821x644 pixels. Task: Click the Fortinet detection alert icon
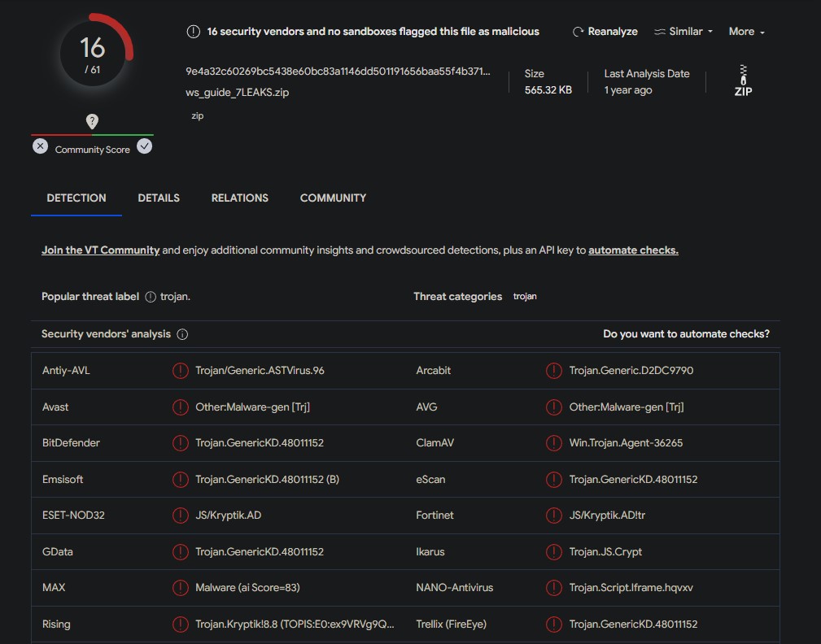(x=554, y=516)
